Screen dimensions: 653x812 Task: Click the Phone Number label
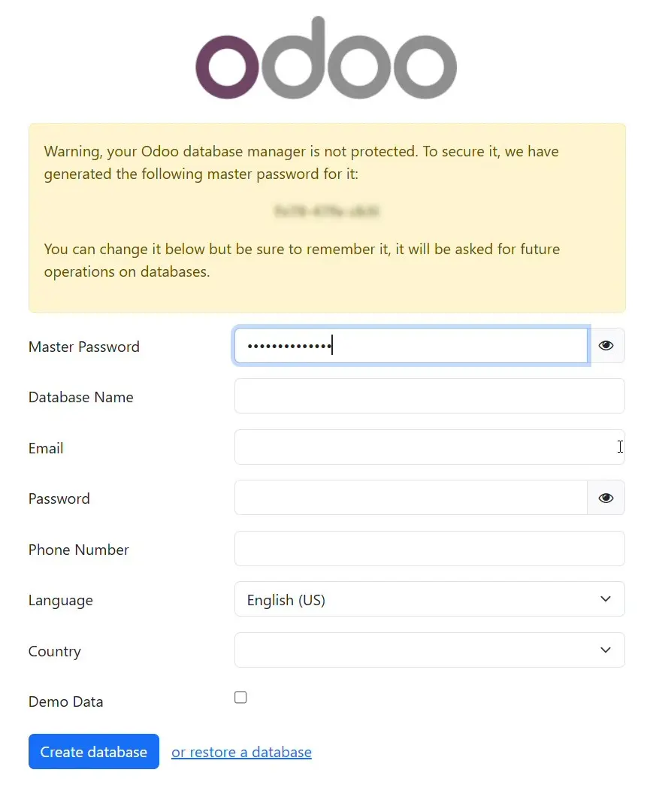tap(79, 550)
